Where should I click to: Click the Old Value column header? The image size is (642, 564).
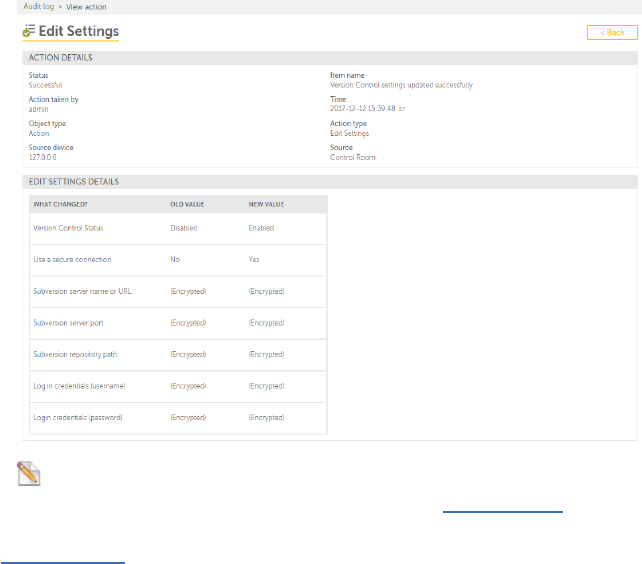[185, 204]
